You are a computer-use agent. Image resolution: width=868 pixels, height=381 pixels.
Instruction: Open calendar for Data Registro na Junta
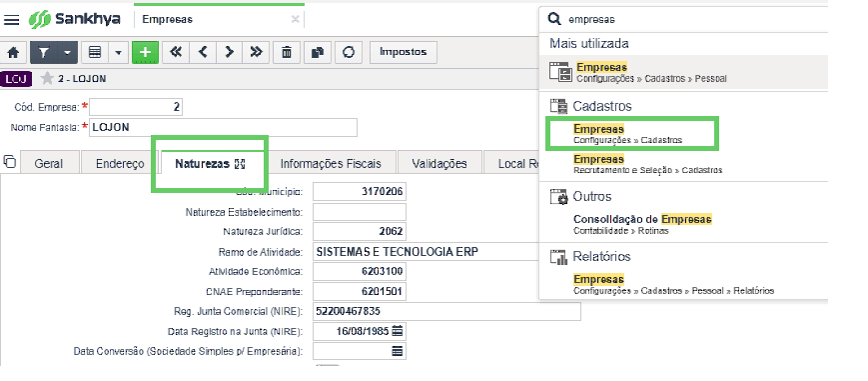pyautogui.click(x=398, y=332)
